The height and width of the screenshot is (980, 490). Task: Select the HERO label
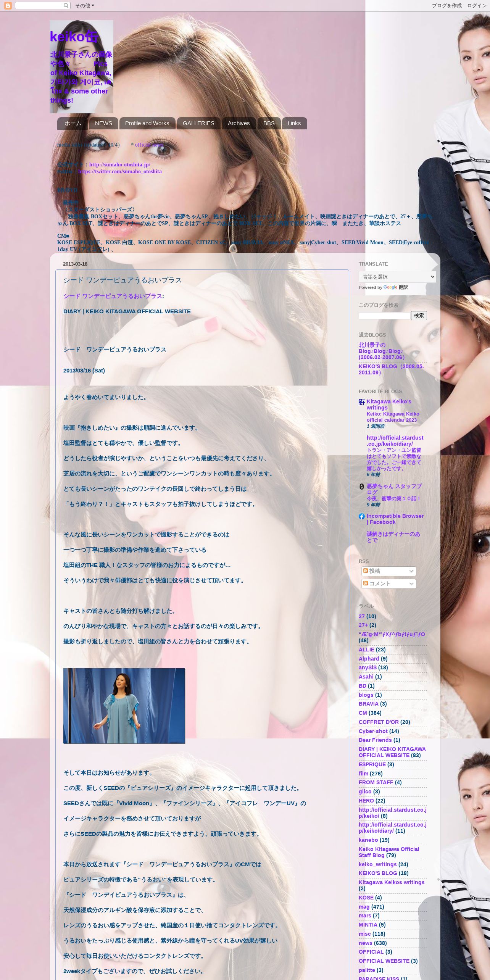tap(366, 801)
